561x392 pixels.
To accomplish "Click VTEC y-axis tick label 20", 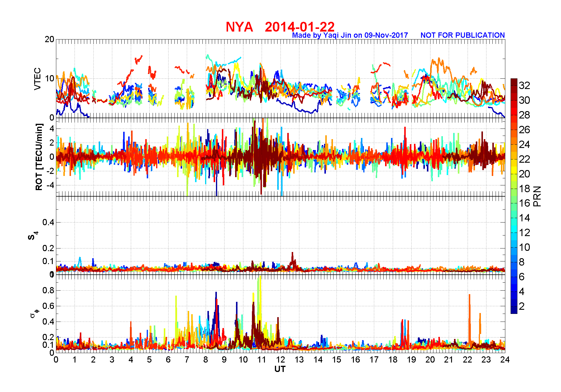I will pos(49,39).
